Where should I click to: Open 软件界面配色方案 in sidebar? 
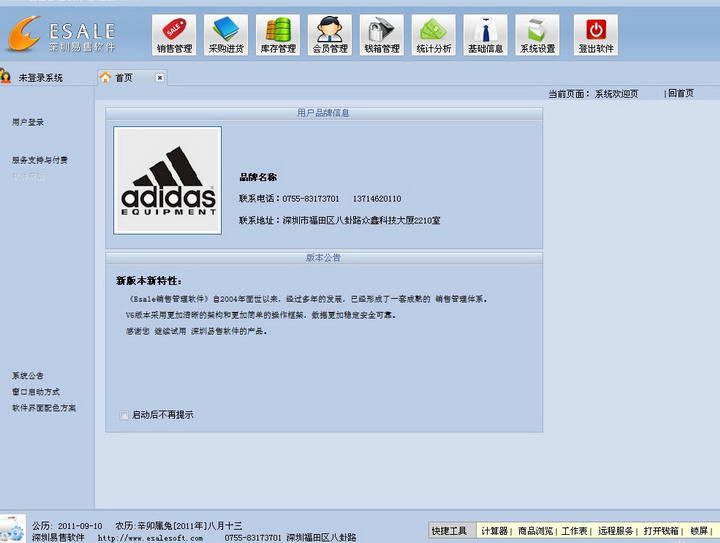point(44,408)
